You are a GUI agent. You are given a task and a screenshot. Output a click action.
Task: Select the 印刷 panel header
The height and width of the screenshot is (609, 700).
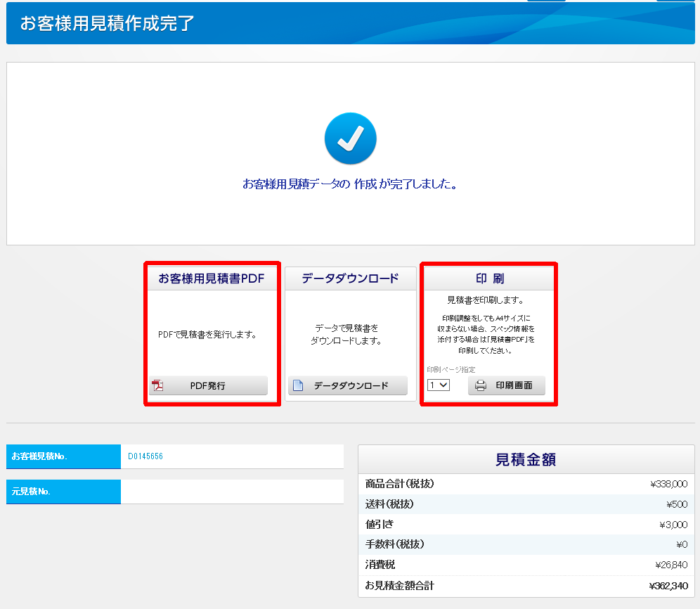point(489,278)
